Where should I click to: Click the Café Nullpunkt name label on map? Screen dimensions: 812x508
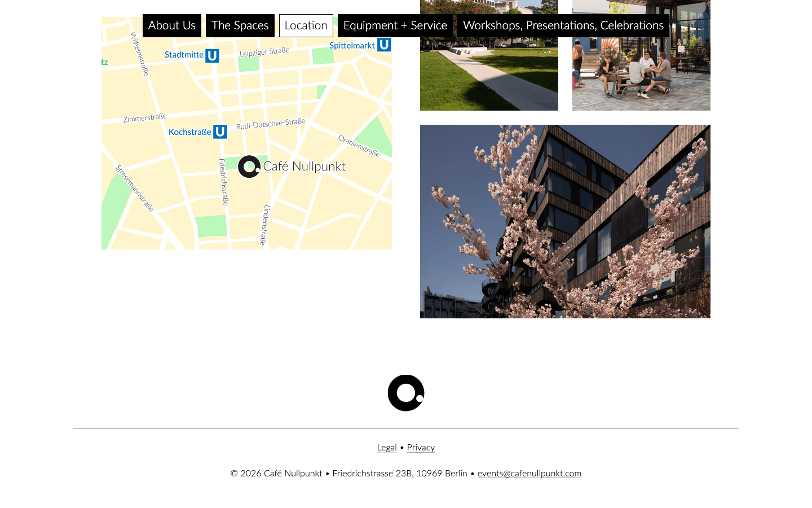(x=305, y=166)
